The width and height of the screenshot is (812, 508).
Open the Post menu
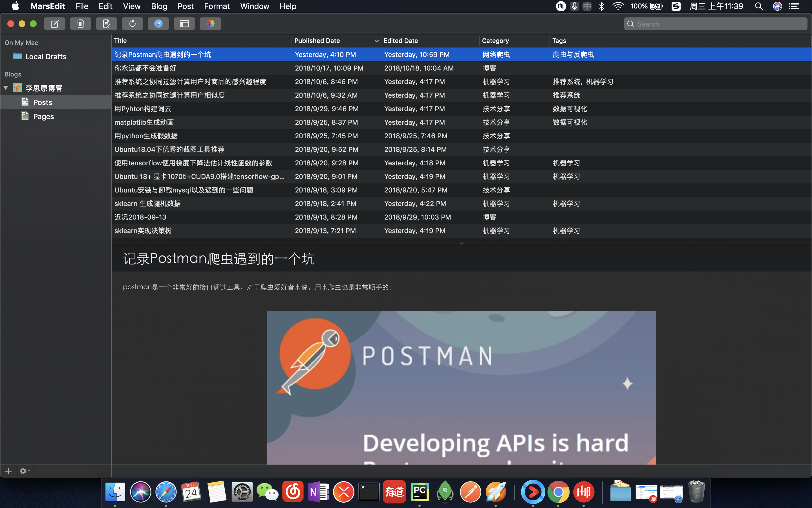point(186,6)
